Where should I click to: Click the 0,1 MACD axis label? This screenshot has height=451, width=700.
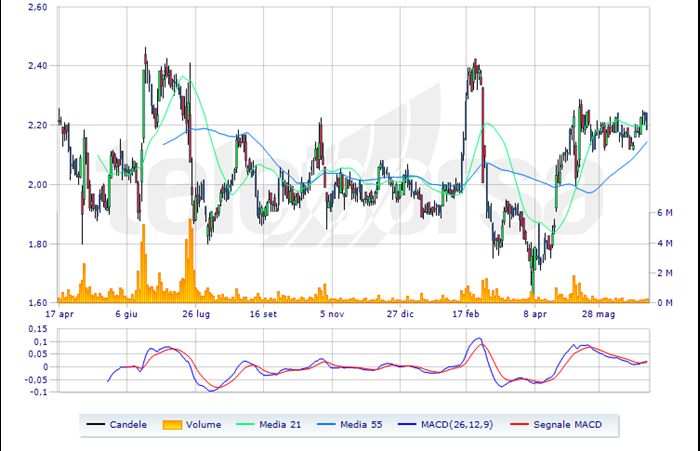click(x=41, y=342)
